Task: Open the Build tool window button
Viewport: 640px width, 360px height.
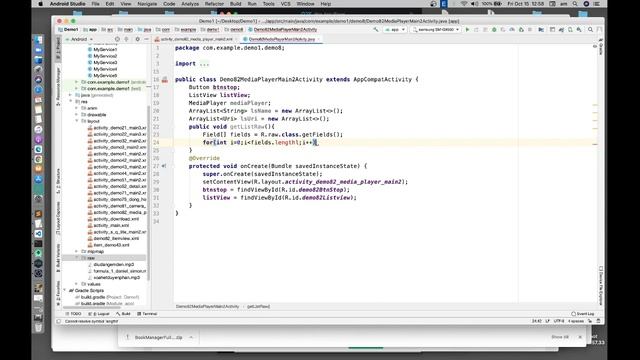Action: [123, 314]
